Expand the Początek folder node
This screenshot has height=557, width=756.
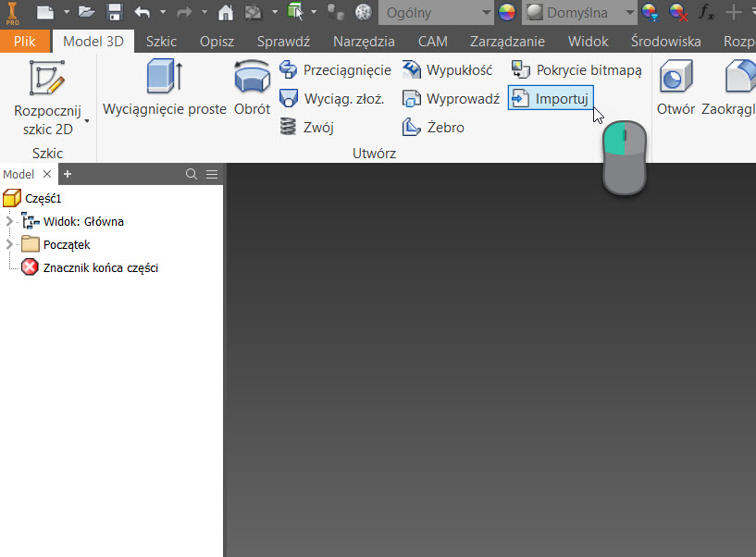[x=10, y=245]
